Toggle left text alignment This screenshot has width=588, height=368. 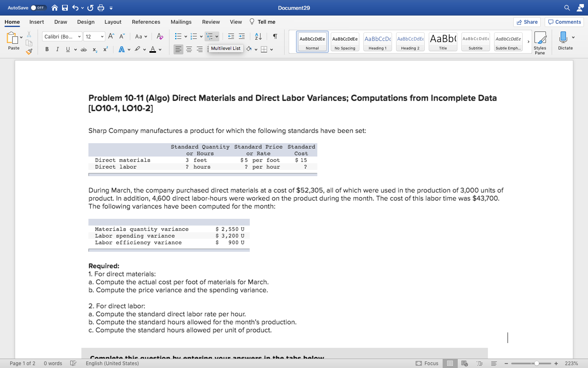178,49
